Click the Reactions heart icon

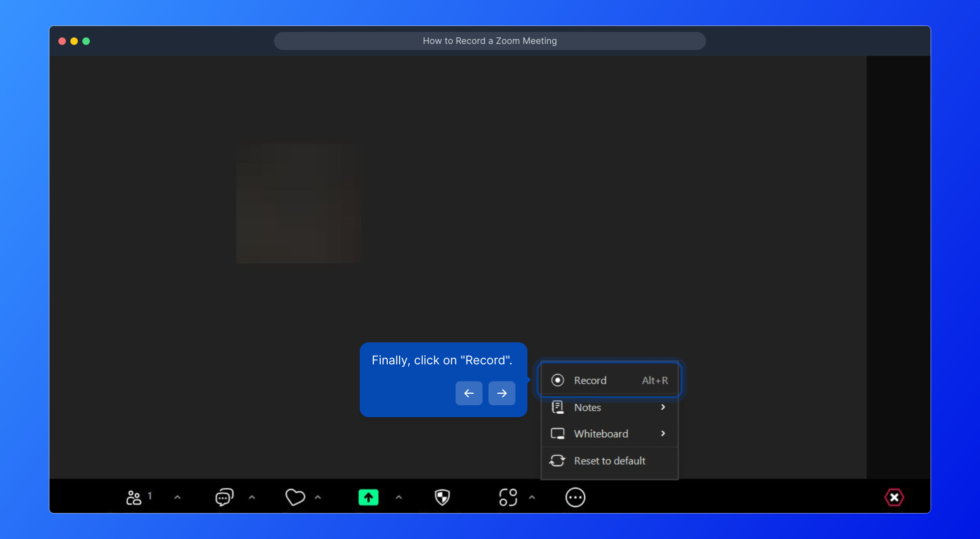coord(295,498)
